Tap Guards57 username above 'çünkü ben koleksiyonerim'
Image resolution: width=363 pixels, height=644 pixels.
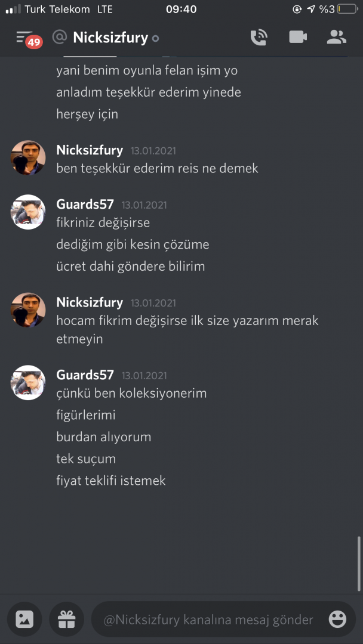click(x=85, y=375)
